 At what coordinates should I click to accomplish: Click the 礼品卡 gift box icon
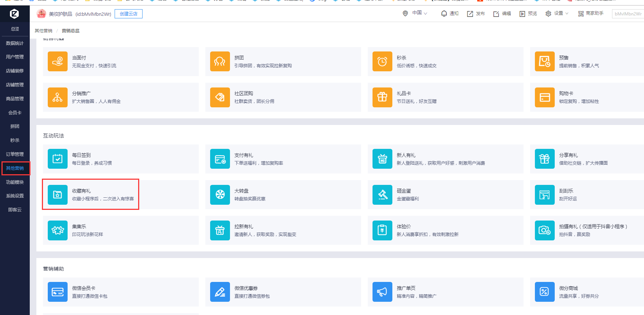point(382,97)
